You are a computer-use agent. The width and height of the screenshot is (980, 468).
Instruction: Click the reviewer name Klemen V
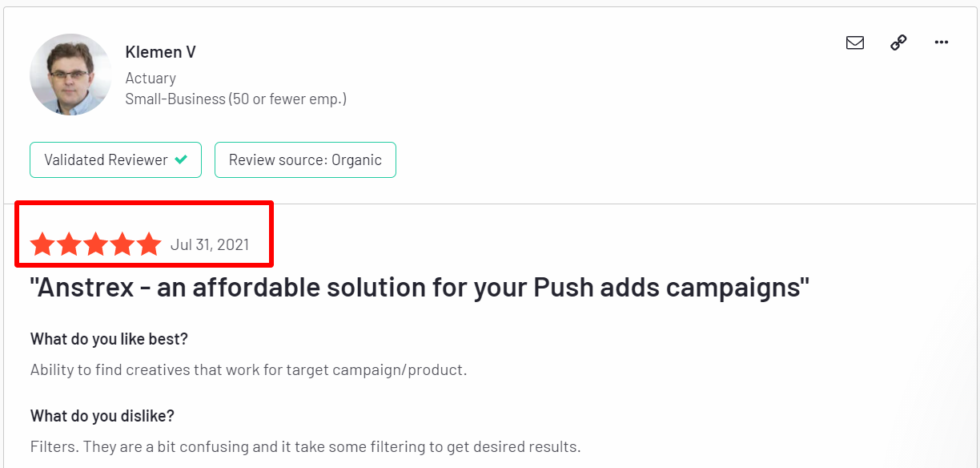pyautogui.click(x=161, y=52)
